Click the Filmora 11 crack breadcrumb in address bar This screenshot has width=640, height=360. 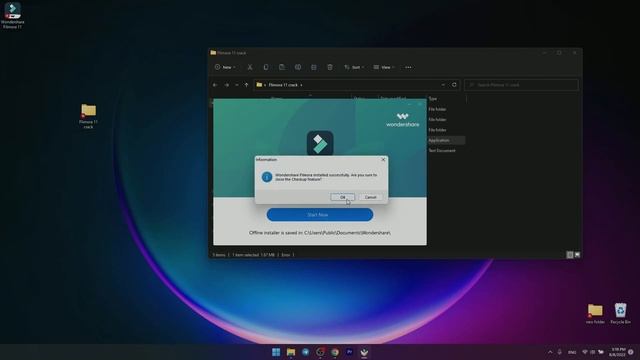pyautogui.click(x=283, y=85)
